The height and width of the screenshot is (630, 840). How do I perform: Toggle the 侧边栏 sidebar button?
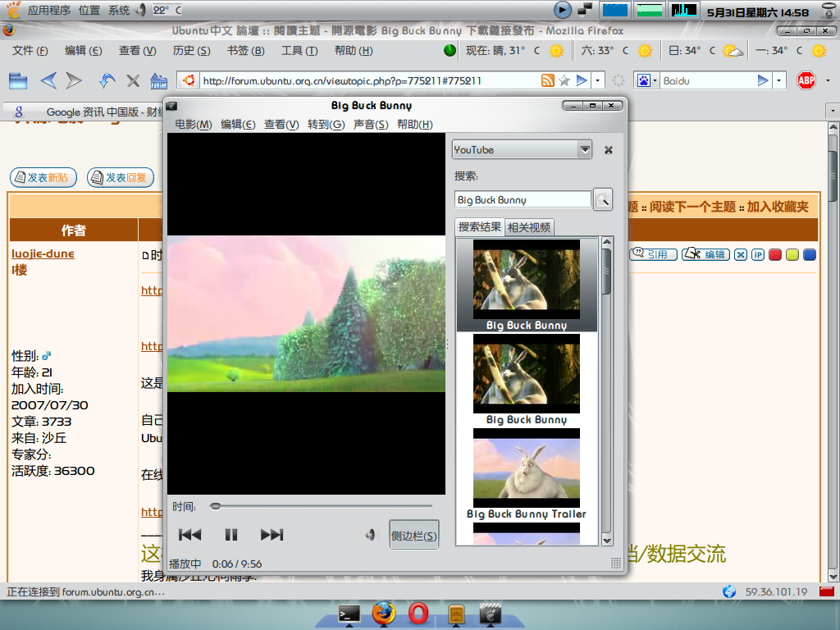coord(414,535)
